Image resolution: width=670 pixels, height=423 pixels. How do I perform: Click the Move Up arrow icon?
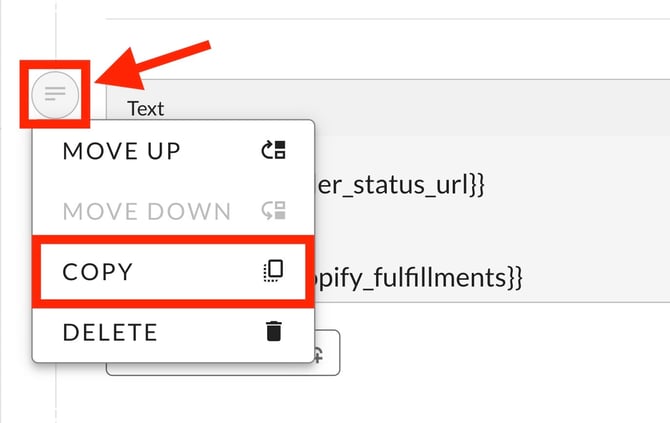click(273, 150)
